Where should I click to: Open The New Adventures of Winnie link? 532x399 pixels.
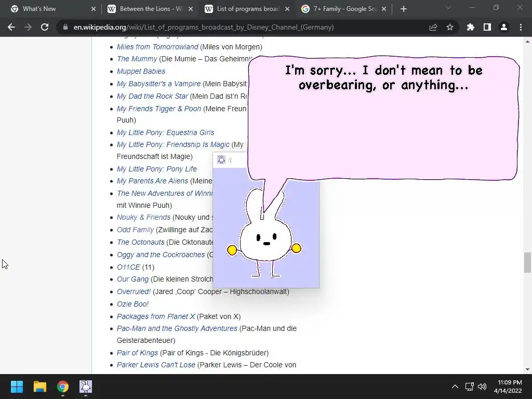pos(165,193)
